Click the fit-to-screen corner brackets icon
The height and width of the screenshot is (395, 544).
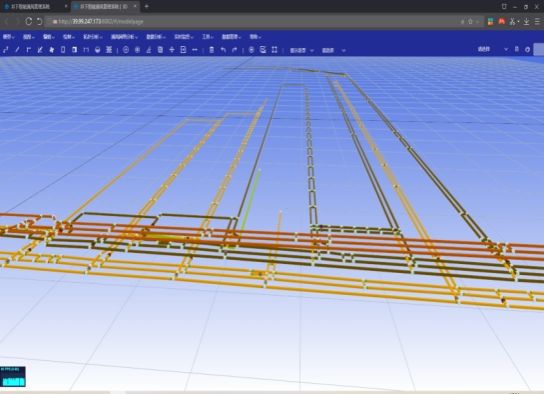coord(274,50)
